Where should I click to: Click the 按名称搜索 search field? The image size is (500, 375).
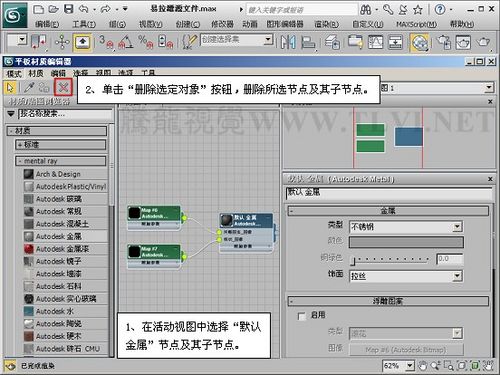click(x=65, y=114)
